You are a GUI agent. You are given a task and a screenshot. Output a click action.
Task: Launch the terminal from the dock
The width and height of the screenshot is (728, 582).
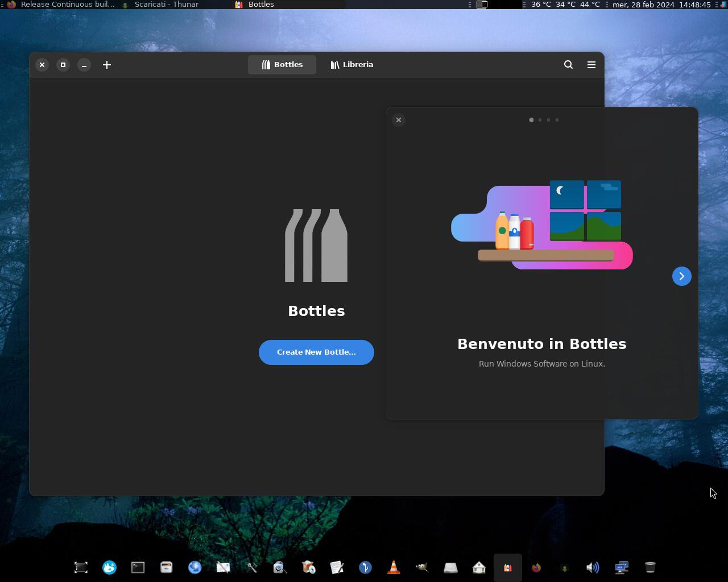click(138, 567)
